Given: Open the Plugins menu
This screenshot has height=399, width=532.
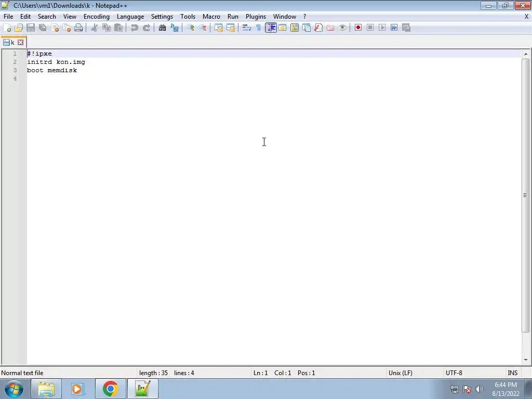Looking at the screenshot, I should (x=256, y=17).
